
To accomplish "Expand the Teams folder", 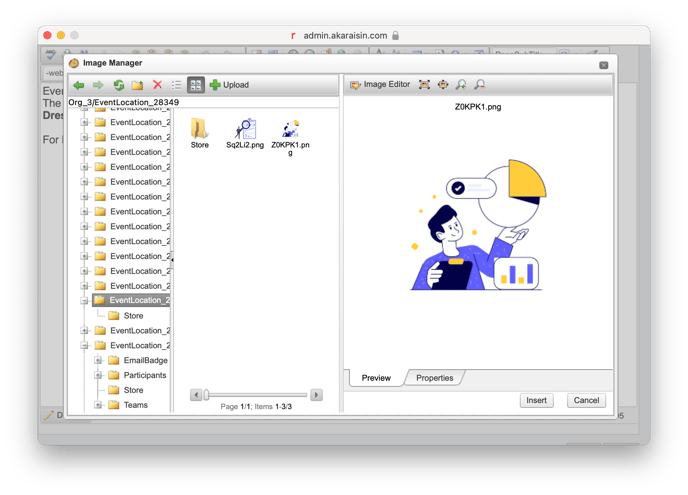I will point(98,405).
